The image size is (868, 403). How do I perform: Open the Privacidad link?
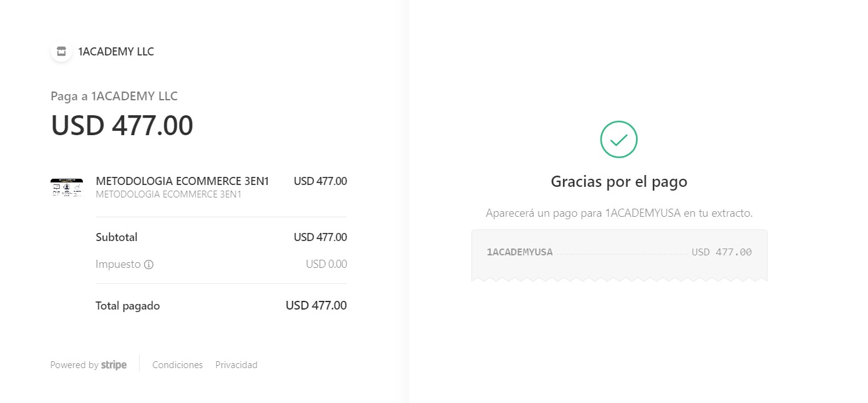[x=236, y=365]
